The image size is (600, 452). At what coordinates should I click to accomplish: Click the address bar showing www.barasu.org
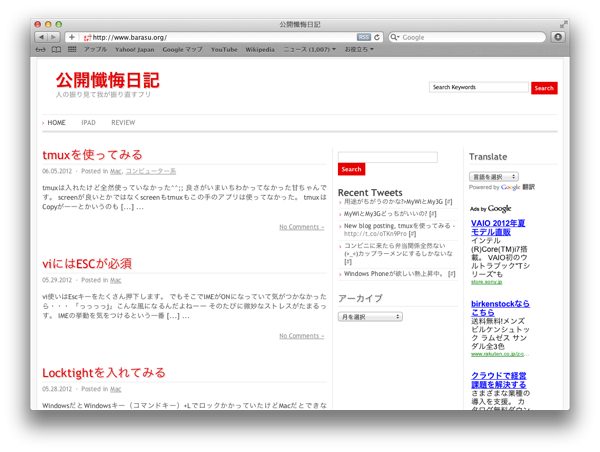pos(224,37)
